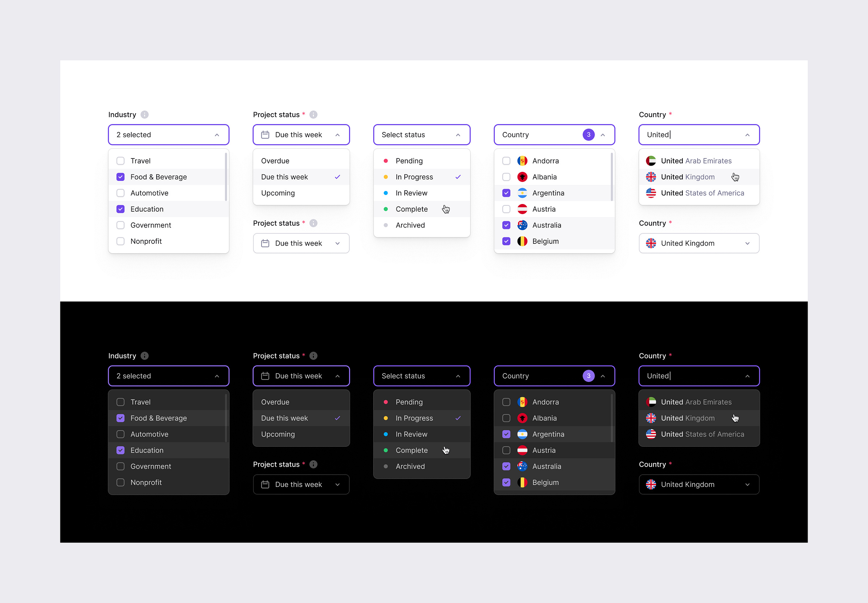868x603 pixels.
Task: Choose Overdue from the Project status menu
Action: tap(275, 161)
